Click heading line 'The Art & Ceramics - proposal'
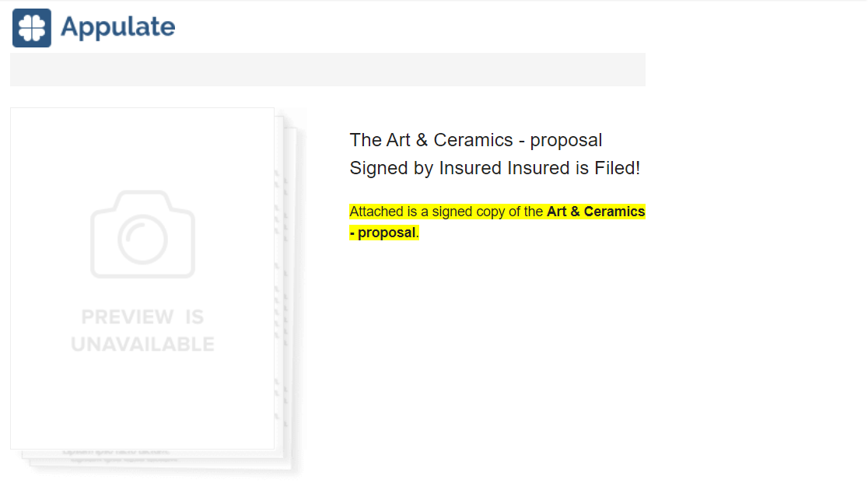This screenshot has height=490, width=868. coord(475,140)
